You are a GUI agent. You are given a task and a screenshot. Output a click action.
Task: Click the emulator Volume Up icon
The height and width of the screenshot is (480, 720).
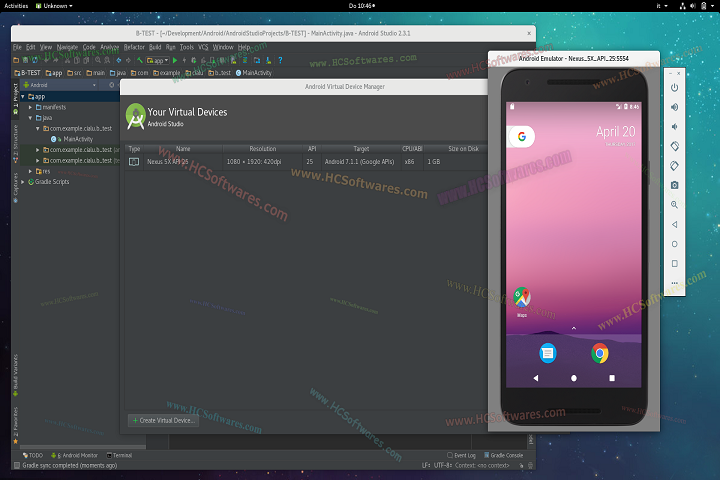pyautogui.click(x=675, y=107)
